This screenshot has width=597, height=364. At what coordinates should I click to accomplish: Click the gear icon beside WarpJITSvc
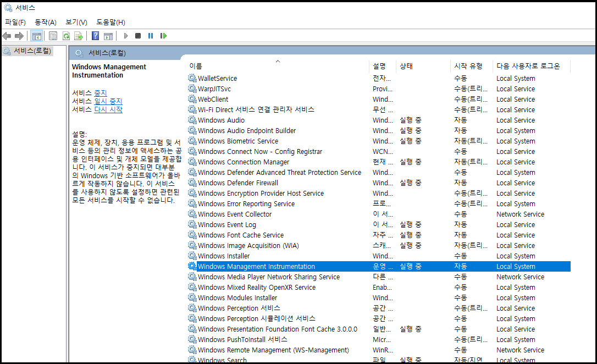192,89
